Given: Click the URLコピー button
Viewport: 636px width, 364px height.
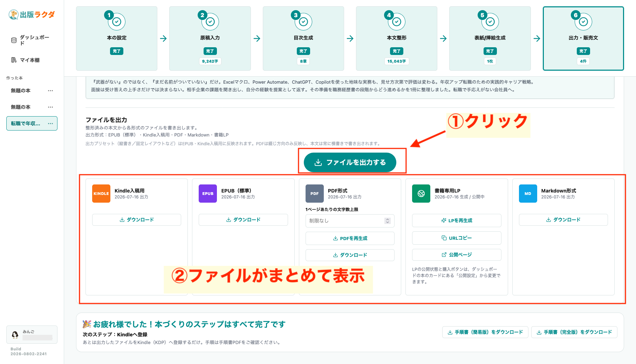Looking at the screenshot, I should pos(457,238).
